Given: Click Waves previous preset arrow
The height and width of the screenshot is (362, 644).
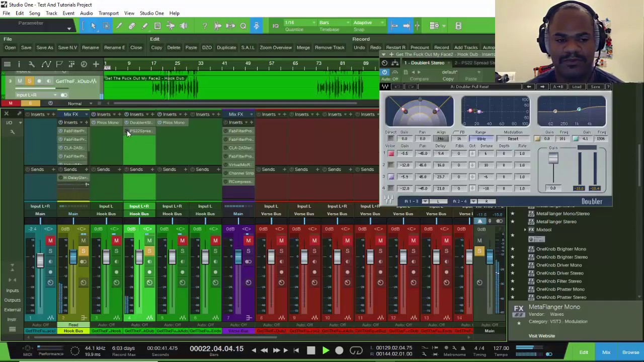Looking at the screenshot, I should click(x=529, y=87).
